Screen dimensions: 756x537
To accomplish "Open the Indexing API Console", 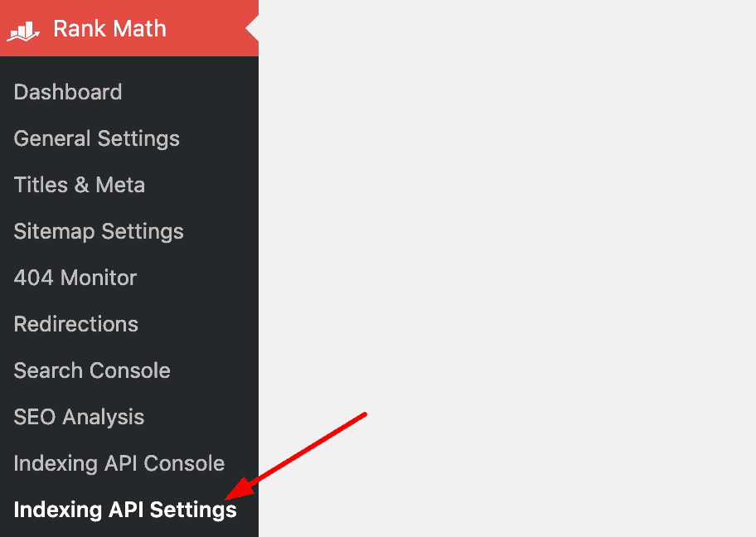I will (x=119, y=463).
